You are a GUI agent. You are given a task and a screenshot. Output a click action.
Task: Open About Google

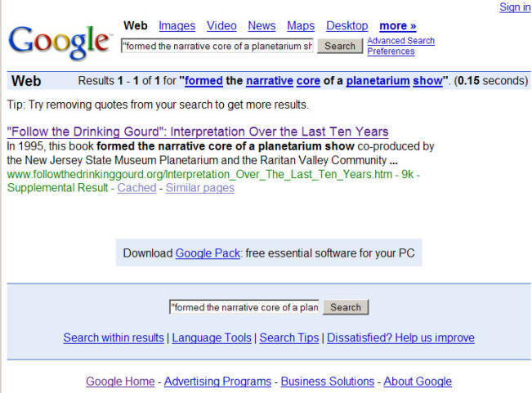[418, 381]
